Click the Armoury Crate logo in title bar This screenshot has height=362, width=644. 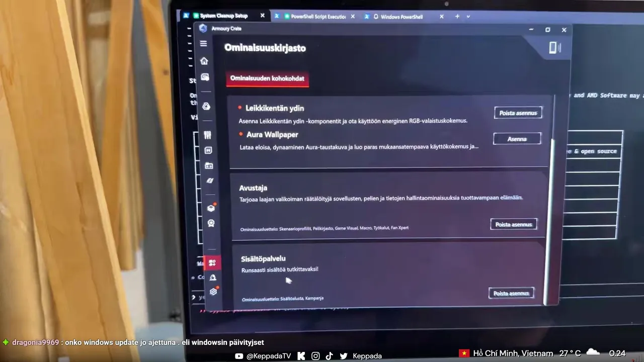point(203,29)
